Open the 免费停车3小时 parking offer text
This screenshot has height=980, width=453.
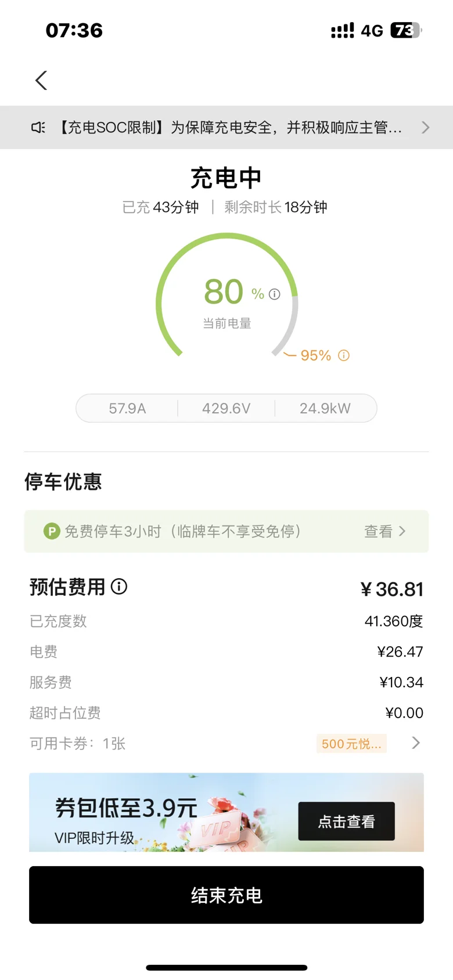point(183,531)
